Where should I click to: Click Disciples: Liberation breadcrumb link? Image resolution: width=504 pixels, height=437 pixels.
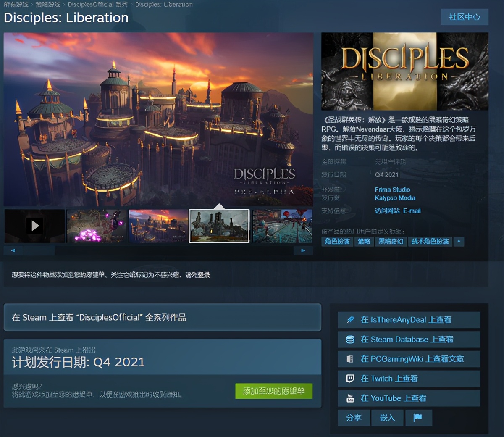point(164,4)
